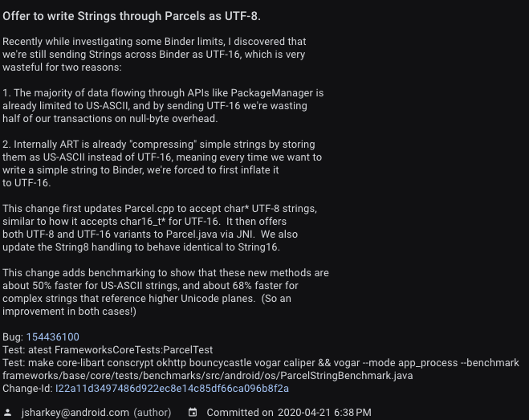Image resolution: width=529 pixels, height=420 pixels.
Task: Click the 'Change-Id:' label text
Action: click(27, 389)
